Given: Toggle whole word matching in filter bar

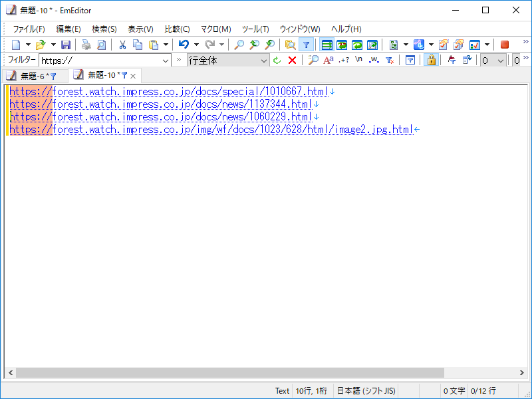Looking at the screenshot, I should (x=374, y=60).
